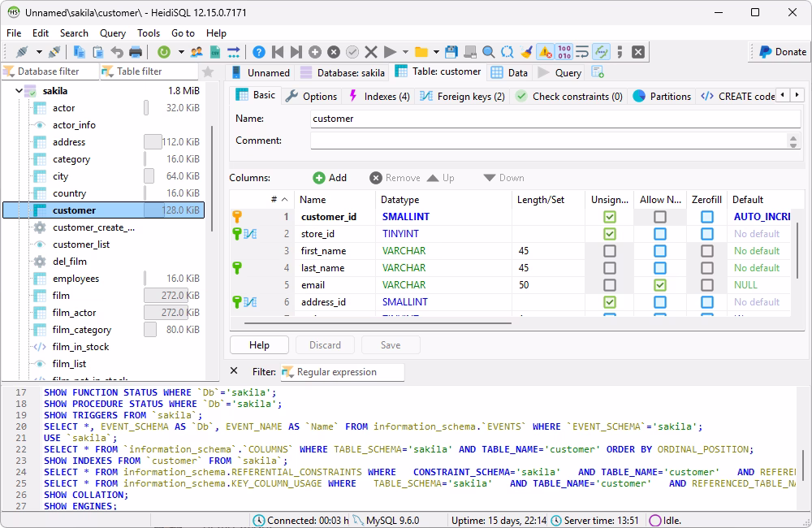The width and height of the screenshot is (812, 528).
Task: Toggle the word wrap icon
Action: [582, 52]
